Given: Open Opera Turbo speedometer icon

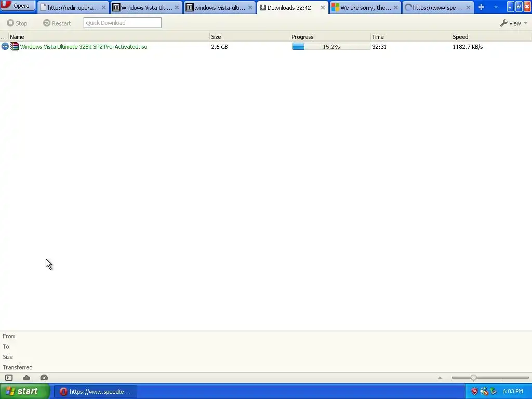Looking at the screenshot, I should click(x=44, y=378).
